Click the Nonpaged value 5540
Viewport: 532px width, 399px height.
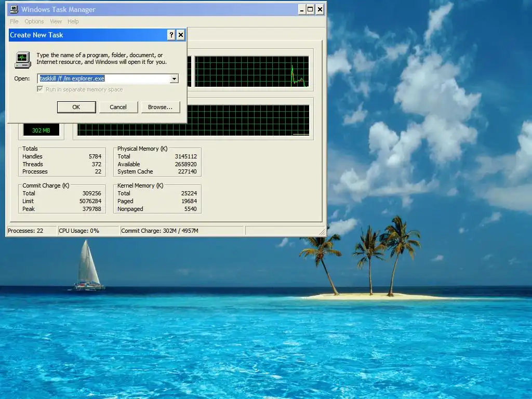click(190, 209)
